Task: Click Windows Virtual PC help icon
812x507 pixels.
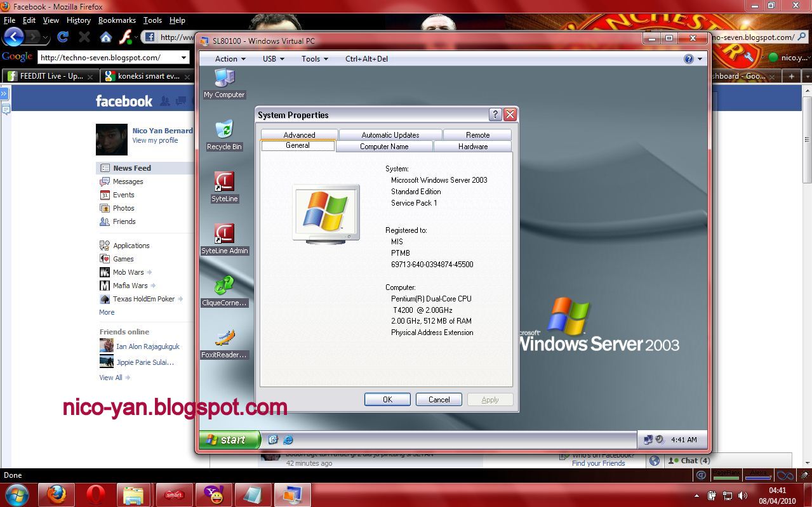Action: pos(689,59)
